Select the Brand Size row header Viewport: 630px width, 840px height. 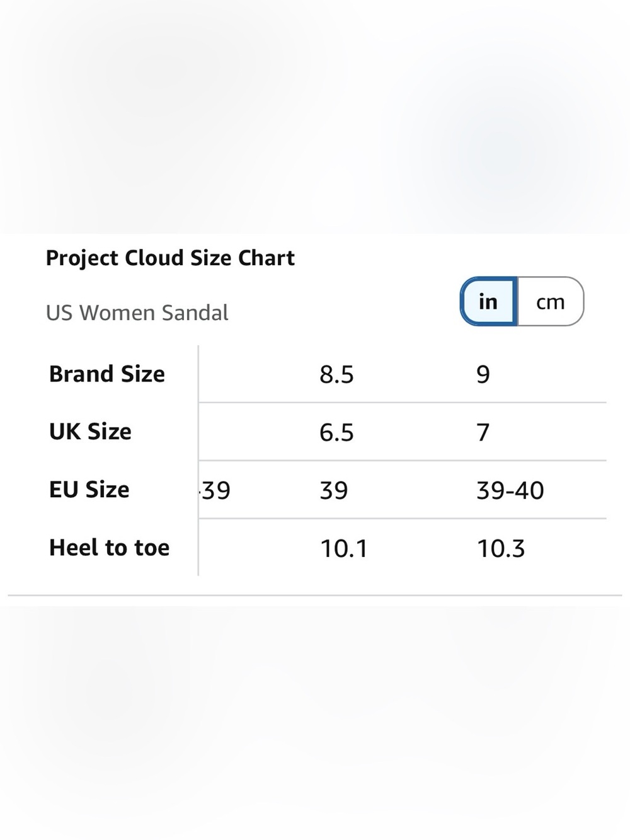[107, 374]
